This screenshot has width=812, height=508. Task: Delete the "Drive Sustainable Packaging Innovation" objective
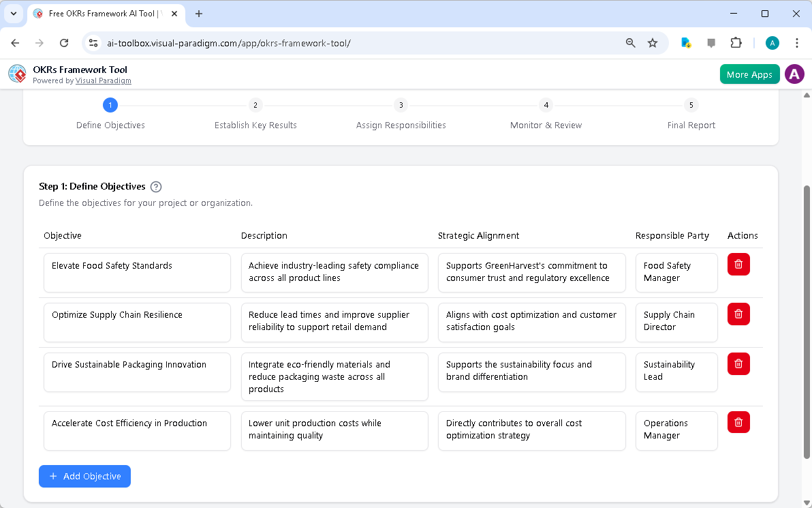click(x=738, y=363)
